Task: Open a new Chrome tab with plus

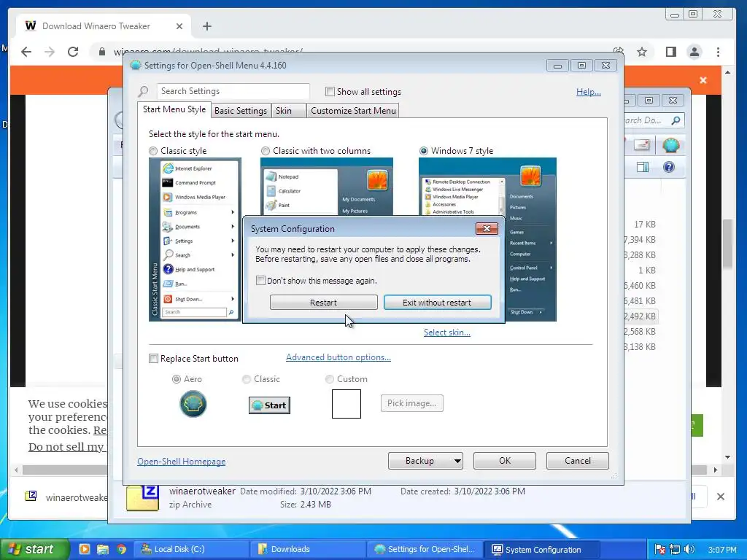Action: point(206,26)
